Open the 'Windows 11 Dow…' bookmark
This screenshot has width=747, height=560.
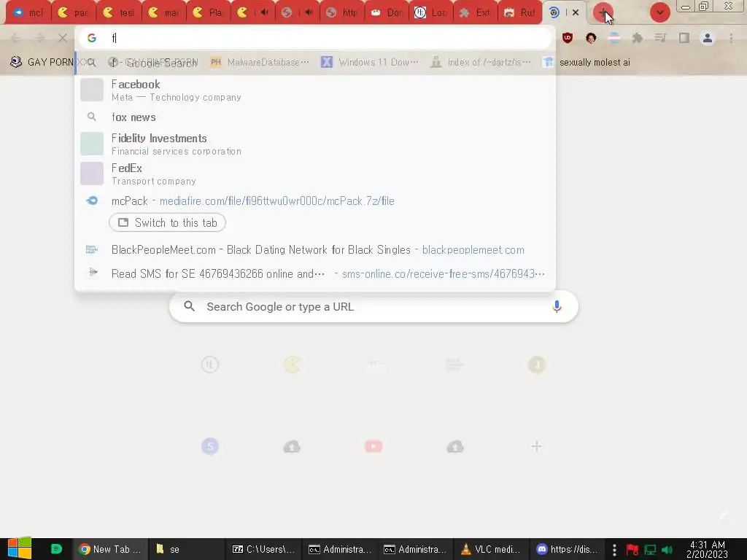click(370, 63)
